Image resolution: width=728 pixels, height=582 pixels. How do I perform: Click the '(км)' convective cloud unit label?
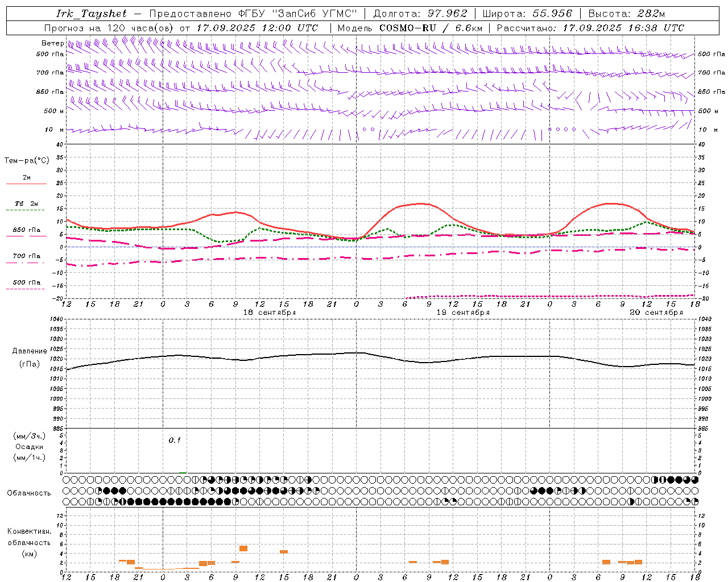(x=30, y=554)
